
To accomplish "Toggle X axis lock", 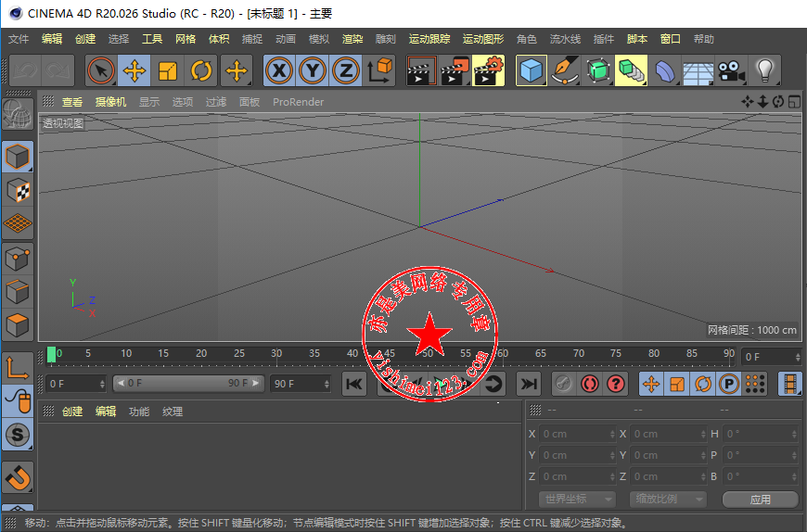I will [x=279, y=70].
